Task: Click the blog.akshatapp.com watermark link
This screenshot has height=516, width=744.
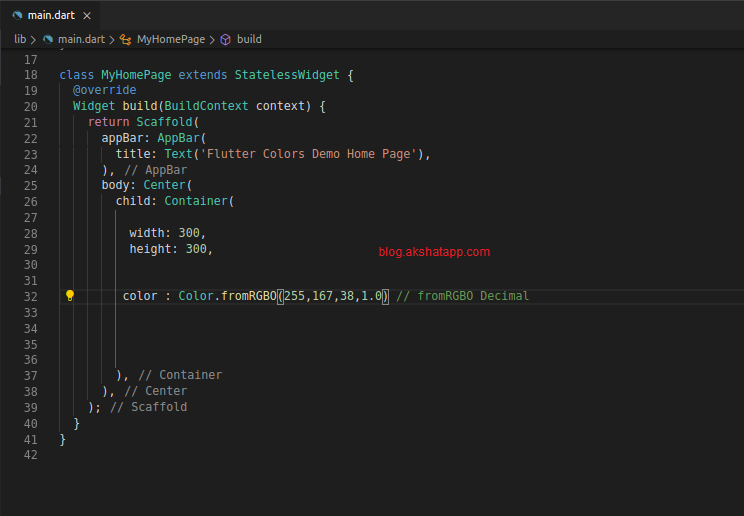Action: 434,252
